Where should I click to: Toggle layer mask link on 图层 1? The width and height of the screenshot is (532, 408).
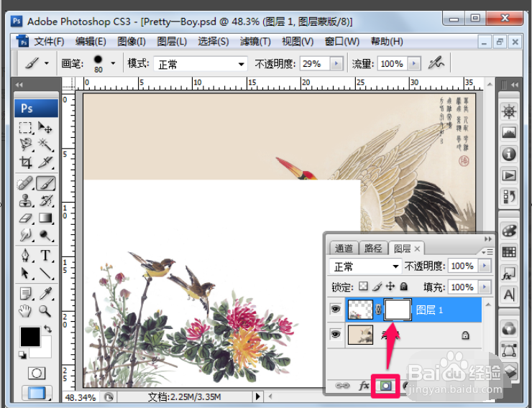pyautogui.click(x=378, y=310)
